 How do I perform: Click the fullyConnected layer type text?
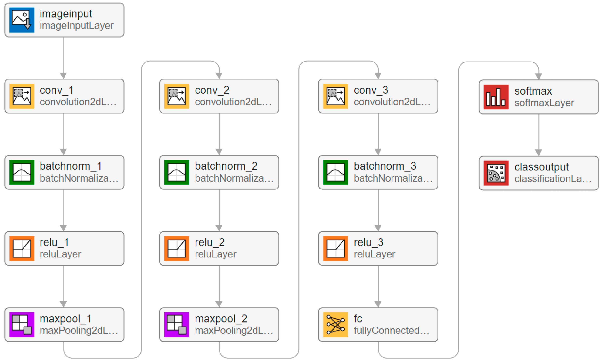391,331
